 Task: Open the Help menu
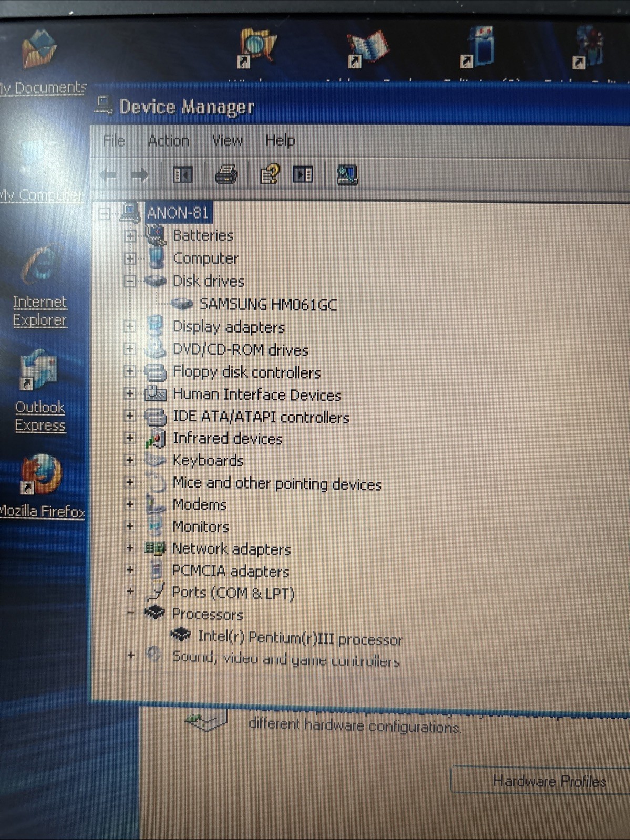(x=280, y=140)
